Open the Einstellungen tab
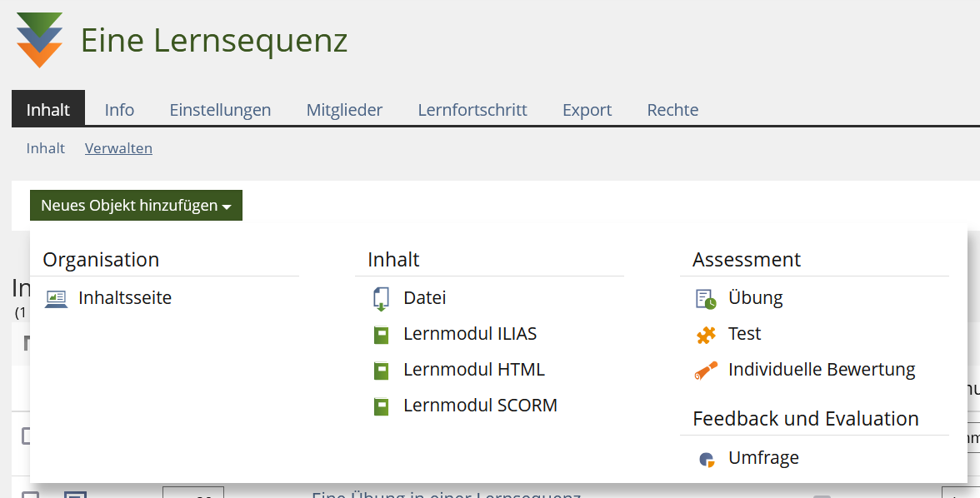Image resolution: width=980 pixels, height=498 pixels. click(220, 110)
